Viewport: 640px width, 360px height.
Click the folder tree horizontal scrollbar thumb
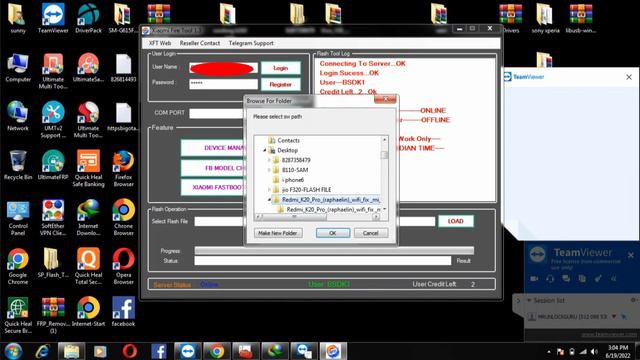(x=294, y=217)
